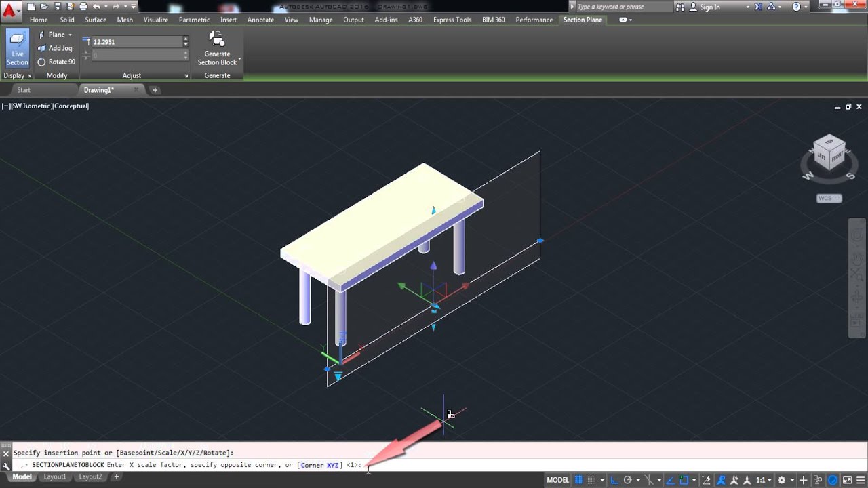Open the status bar Customization menu icon
This screenshot has width=868, height=488.
tap(861, 480)
